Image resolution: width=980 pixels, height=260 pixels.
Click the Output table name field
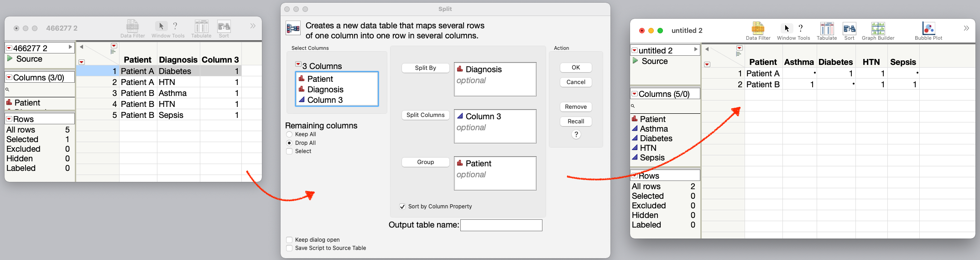(501, 225)
